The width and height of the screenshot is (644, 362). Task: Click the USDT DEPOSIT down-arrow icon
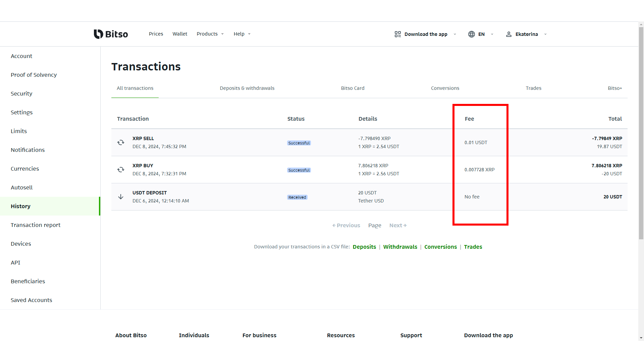click(x=121, y=197)
